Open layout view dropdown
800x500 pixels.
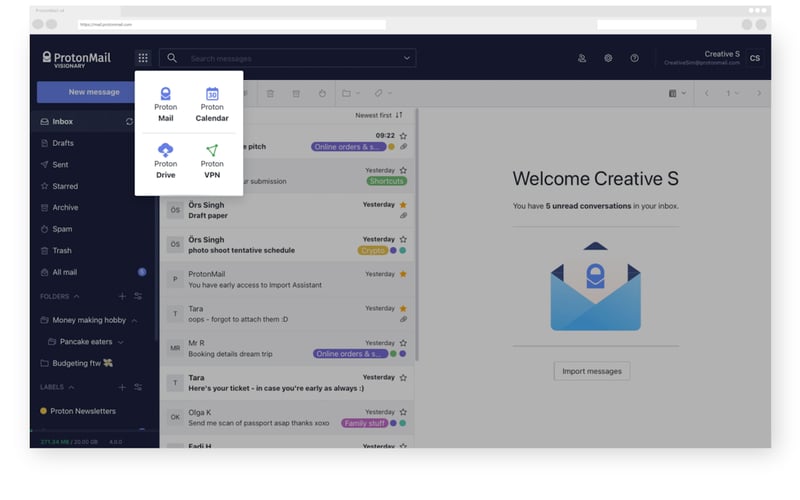coord(677,93)
